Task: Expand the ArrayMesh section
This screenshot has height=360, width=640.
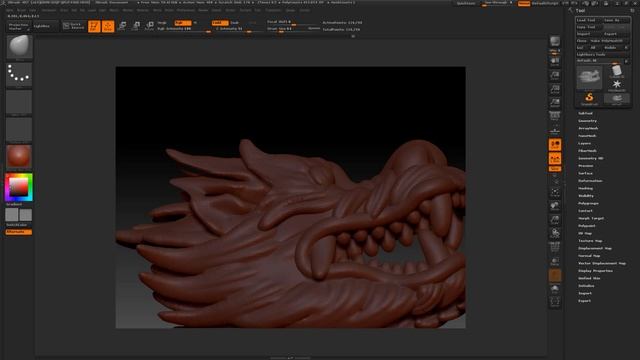Action: 588,129
